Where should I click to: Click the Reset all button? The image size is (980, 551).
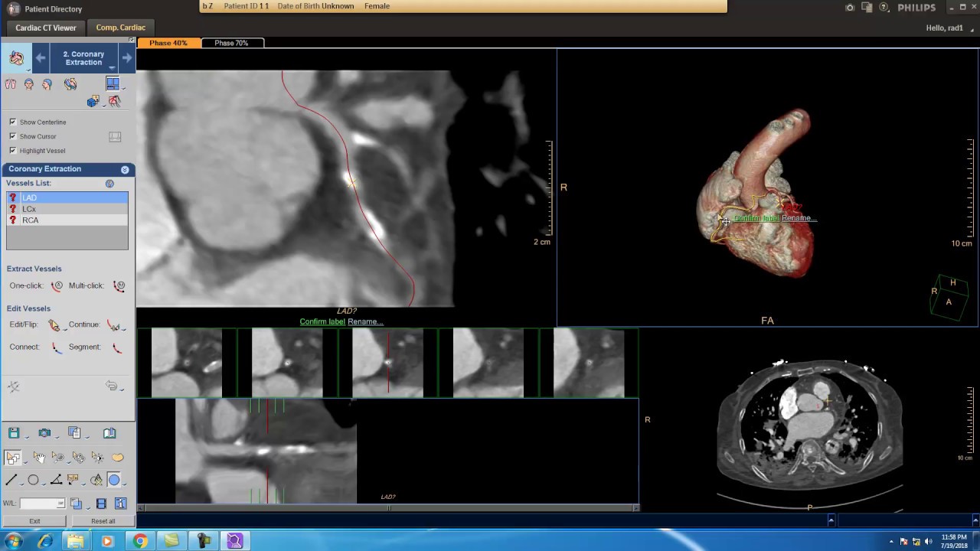[103, 521]
